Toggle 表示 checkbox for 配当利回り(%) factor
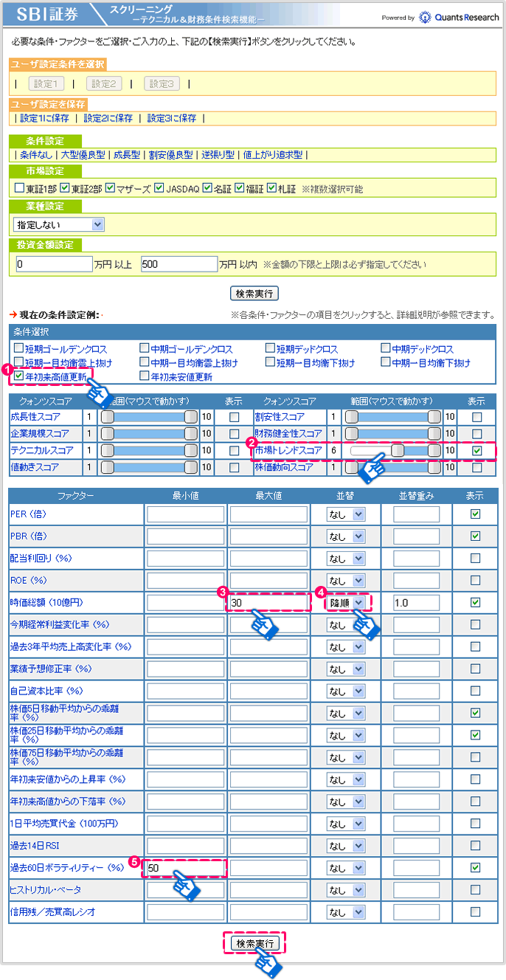506x980 pixels. [x=475, y=558]
